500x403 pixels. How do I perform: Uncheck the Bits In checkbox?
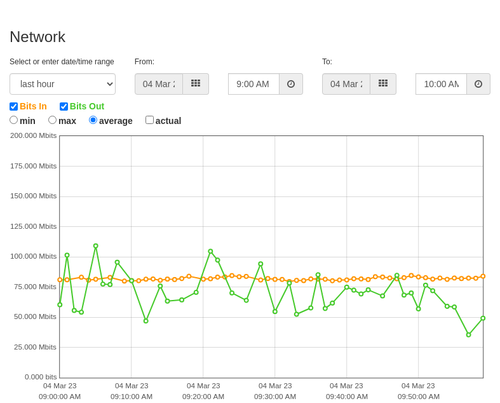tap(14, 106)
